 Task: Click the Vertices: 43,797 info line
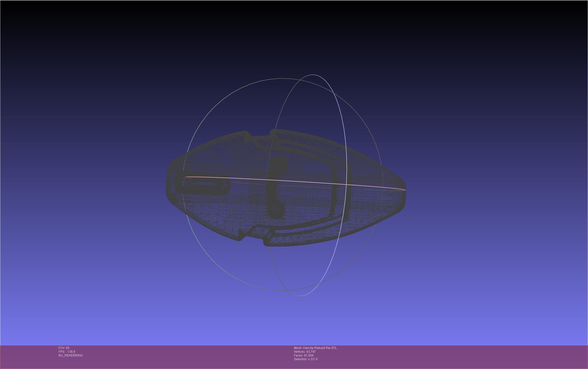305,351
